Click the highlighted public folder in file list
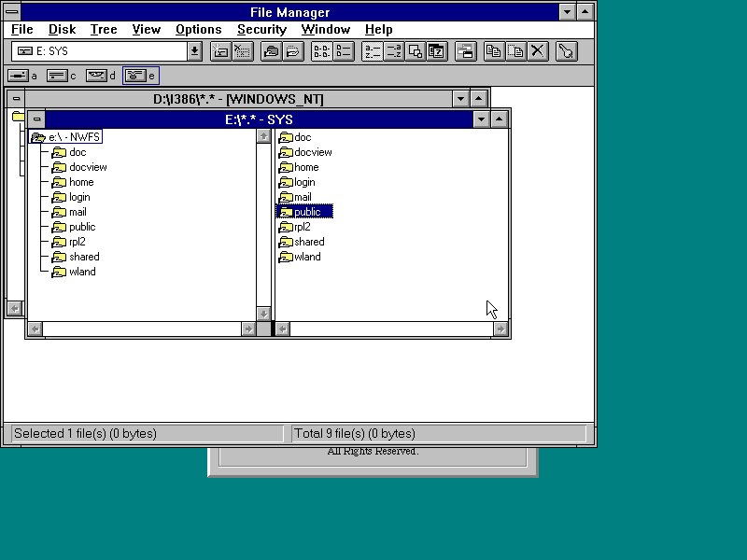Image resolution: width=747 pixels, height=560 pixels. [x=305, y=212]
